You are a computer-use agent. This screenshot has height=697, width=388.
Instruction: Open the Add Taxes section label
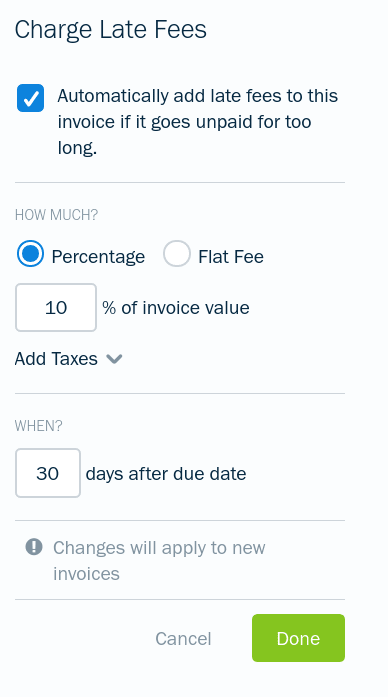[x=56, y=359]
